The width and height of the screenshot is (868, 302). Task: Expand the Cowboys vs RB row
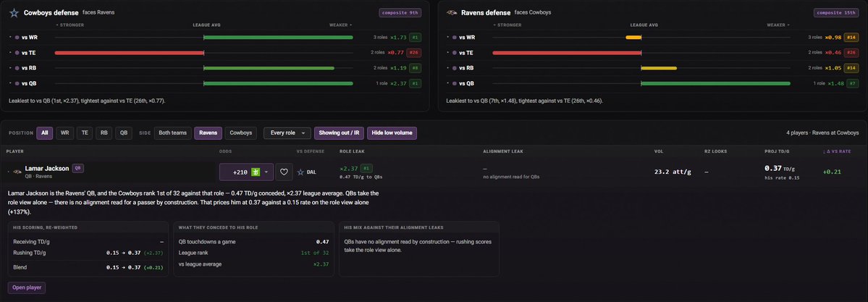pyautogui.click(x=10, y=68)
